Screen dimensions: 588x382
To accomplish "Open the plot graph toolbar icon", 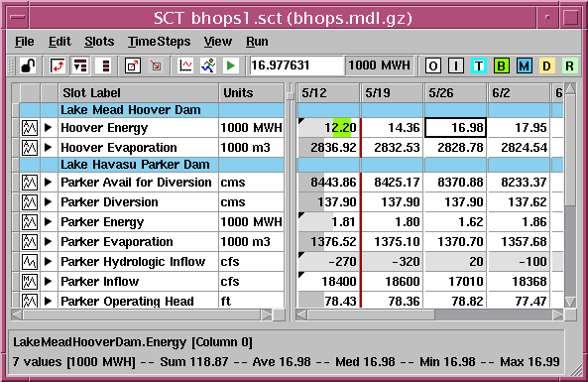I will coord(185,66).
